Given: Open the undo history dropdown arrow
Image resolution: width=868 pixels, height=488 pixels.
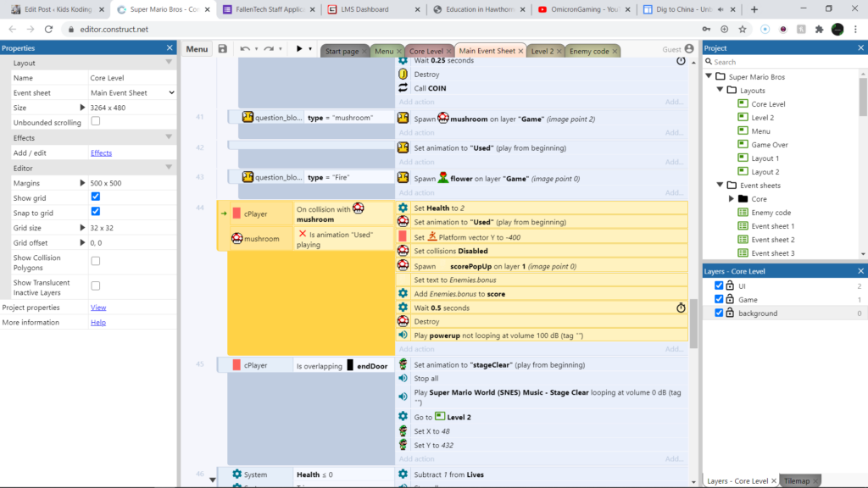Looking at the screenshot, I should click(x=256, y=48).
